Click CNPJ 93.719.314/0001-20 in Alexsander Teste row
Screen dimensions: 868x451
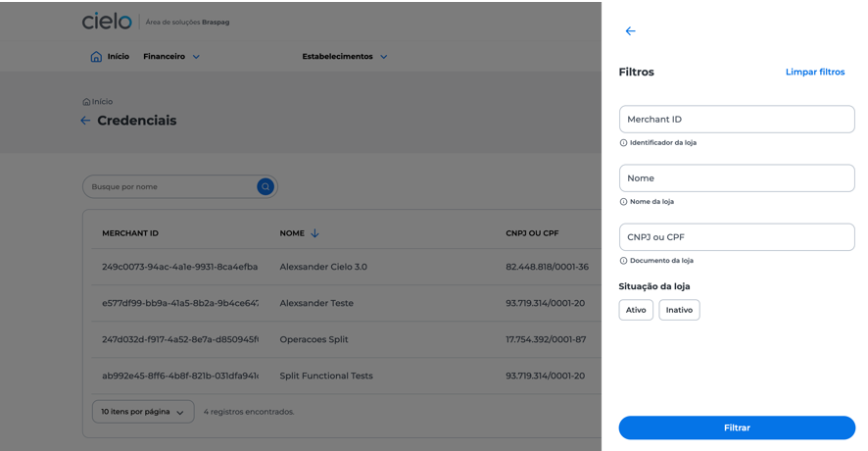pyautogui.click(x=546, y=303)
